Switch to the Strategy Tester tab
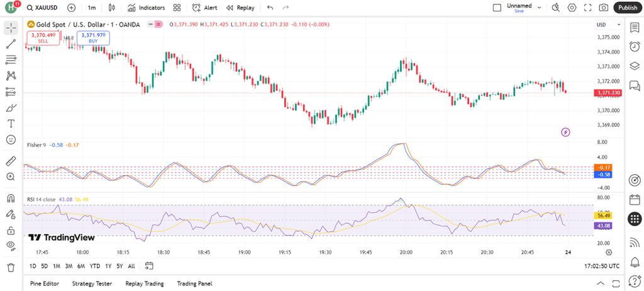644x291 pixels. (x=92, y=283)
